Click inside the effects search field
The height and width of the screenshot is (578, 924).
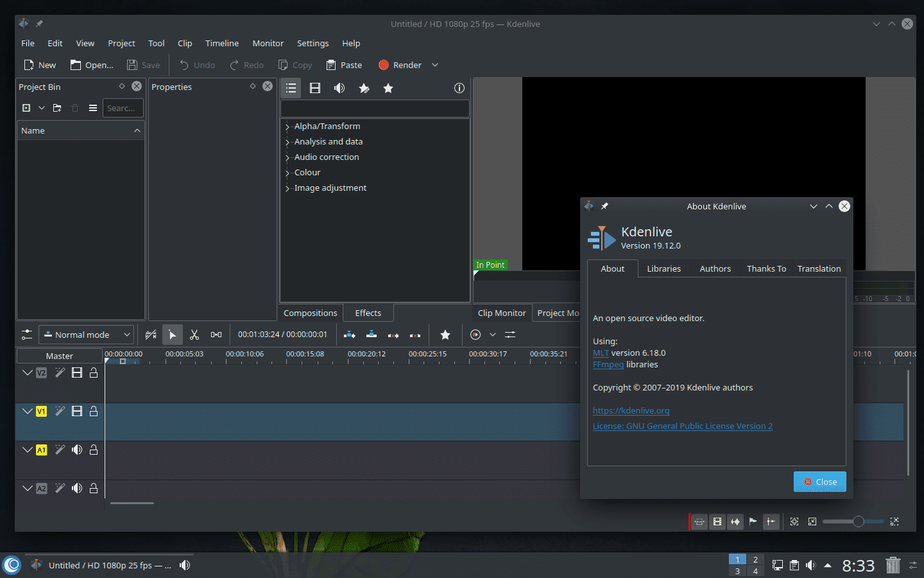375,108
